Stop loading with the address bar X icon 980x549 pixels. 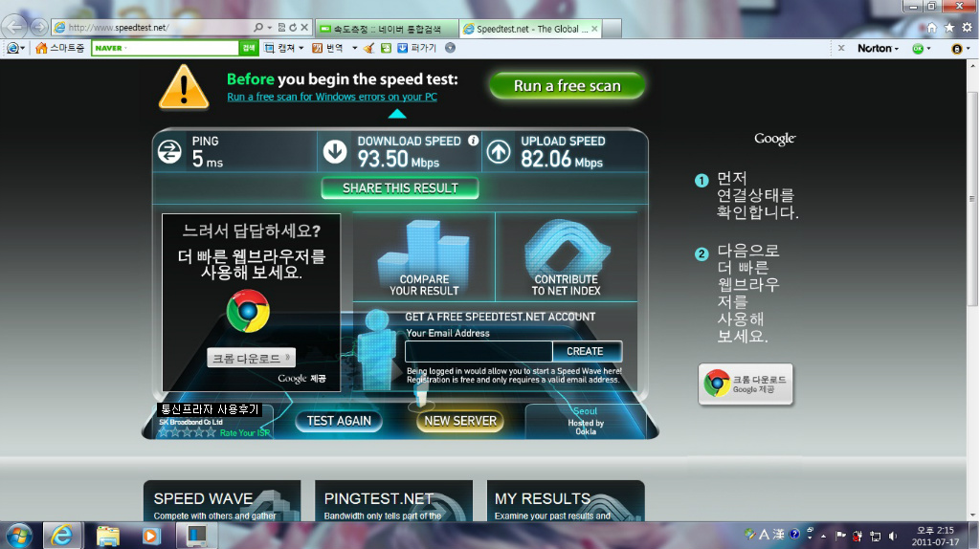pyautogui.click(x=304, y=28)
